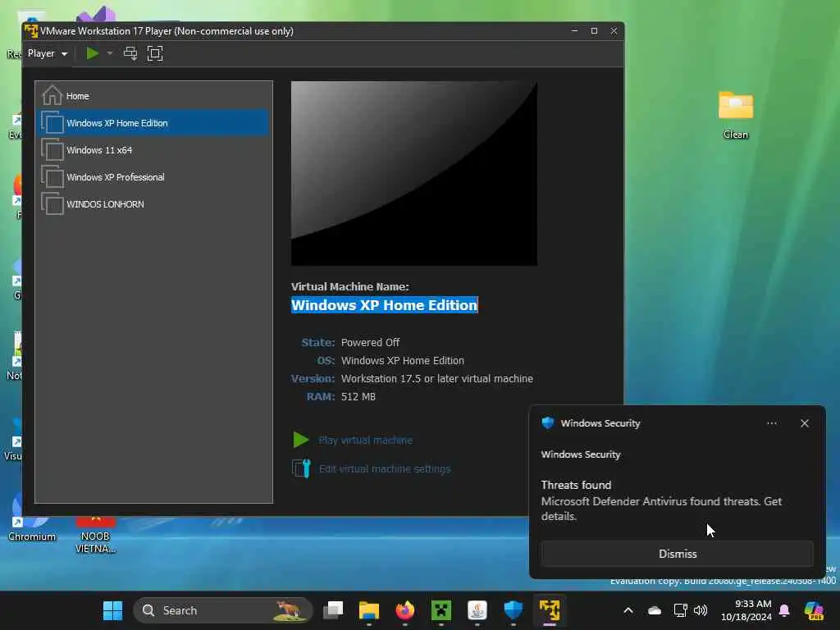Image resolution: width=840 pixels, height=630 pixels.
Task: Open the Java app on taskbar
Action: (477, 610)
